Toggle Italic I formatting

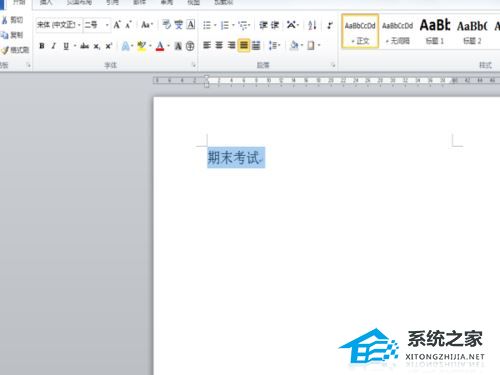[x=53, y=46]
